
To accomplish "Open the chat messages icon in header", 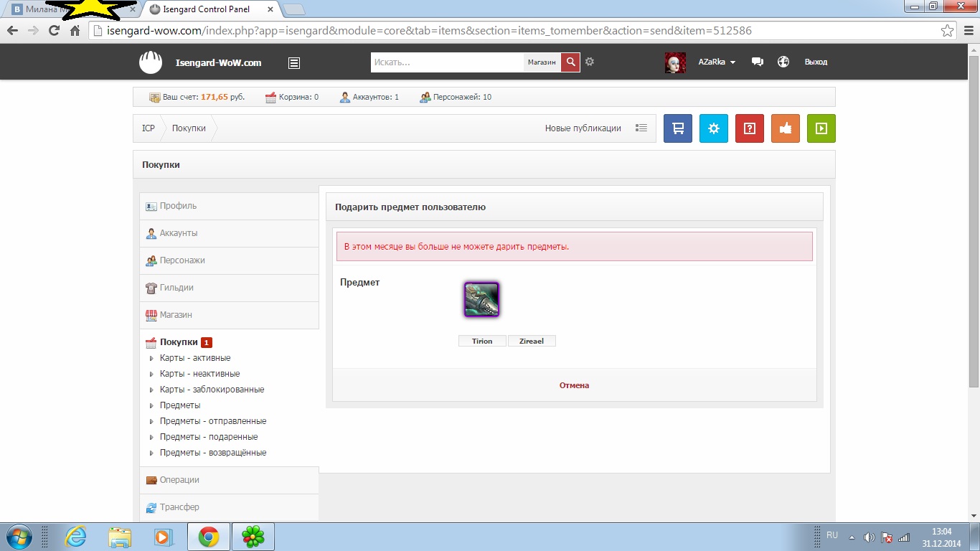I will point(757,62).
